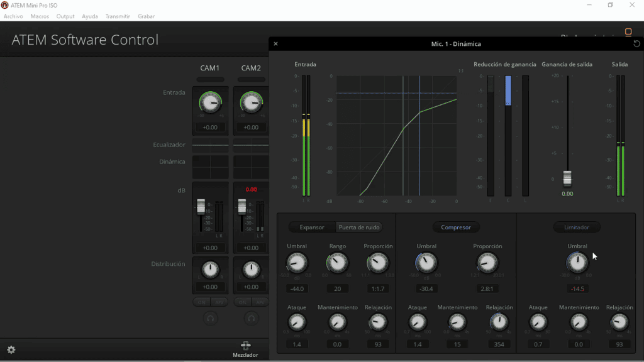644x362 pixels.
Task: Click the Compresor Relajación knob
Action: (x=499, y=322)
